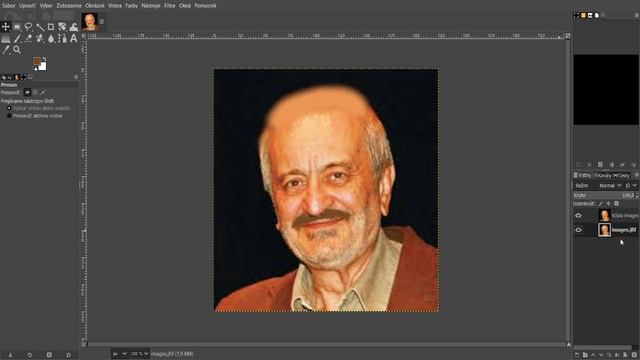Select the Heal/Clone tool
640x360 pixels.
[x=40, y=39]
